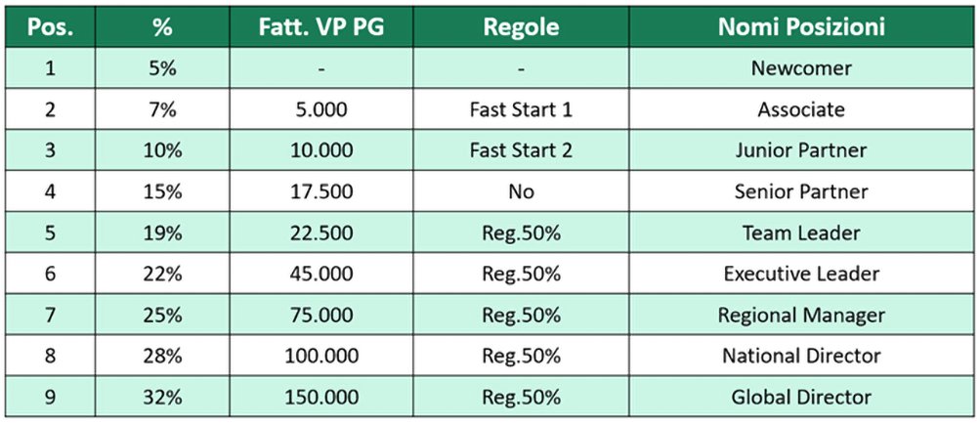Screen dimensions: 980x423
Task: Select the "Global Director" cell
Action: coord(800,397)
